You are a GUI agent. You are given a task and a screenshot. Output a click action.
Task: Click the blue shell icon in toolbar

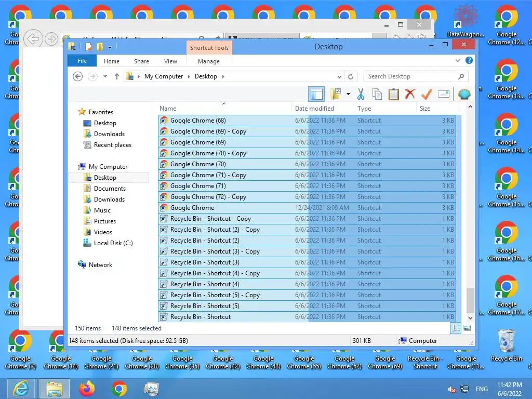pos(464,94)
